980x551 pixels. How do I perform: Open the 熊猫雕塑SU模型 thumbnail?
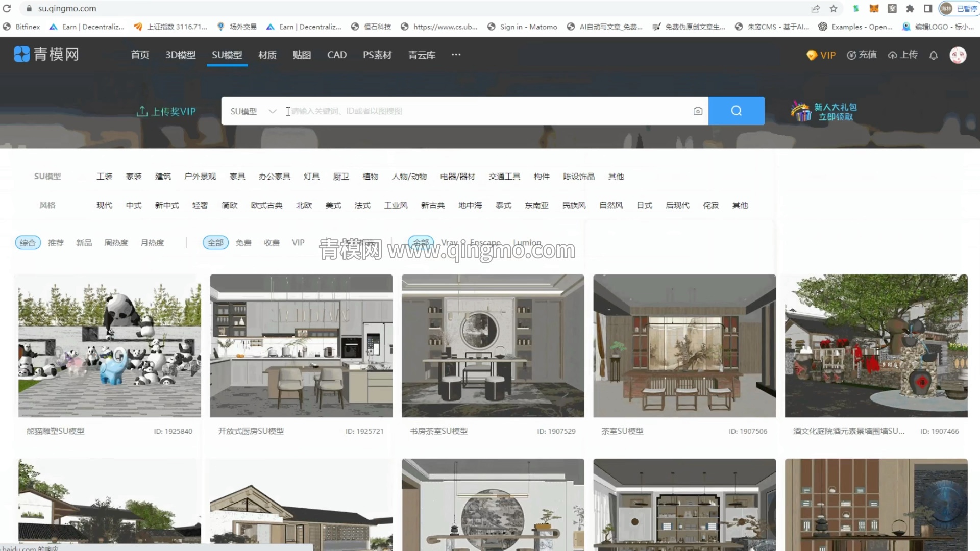click(x=109, y=346)
